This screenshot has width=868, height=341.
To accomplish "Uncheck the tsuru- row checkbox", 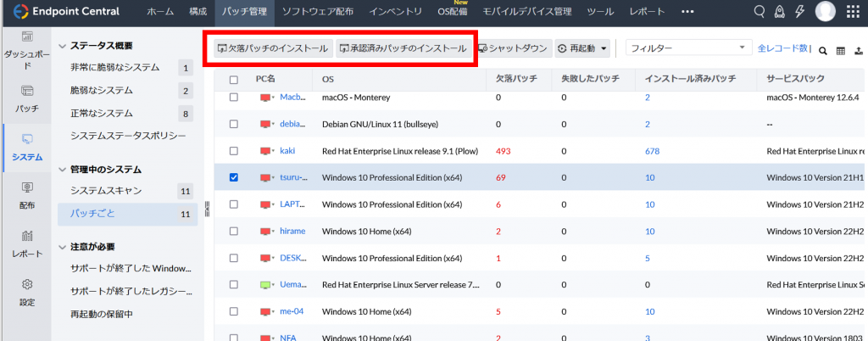I will click(x=234, y=177).
